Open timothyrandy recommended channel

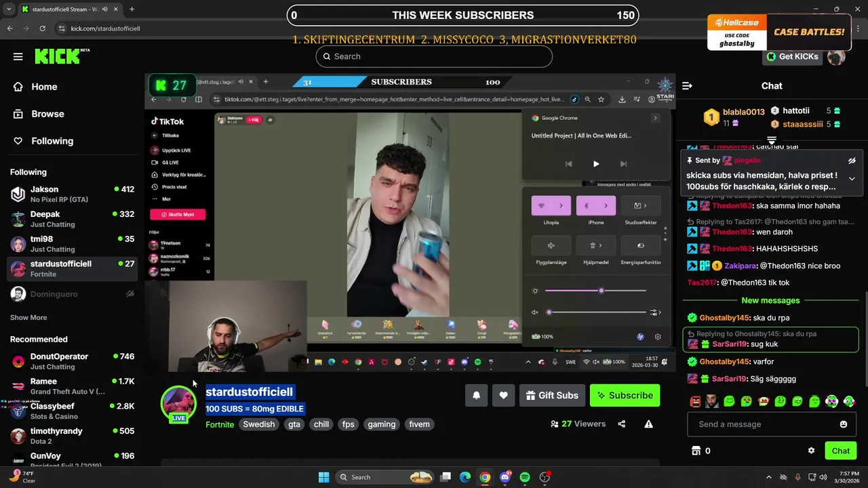[x=73, y=436]
